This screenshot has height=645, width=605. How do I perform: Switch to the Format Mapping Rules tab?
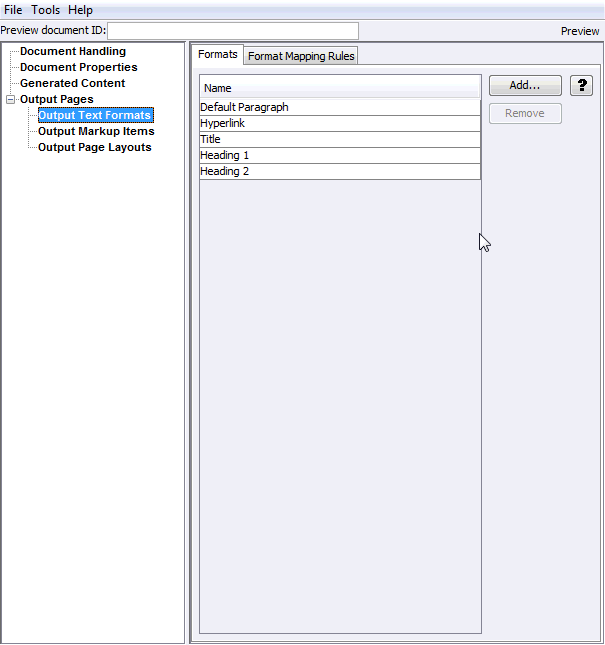[x=301, y=56]
